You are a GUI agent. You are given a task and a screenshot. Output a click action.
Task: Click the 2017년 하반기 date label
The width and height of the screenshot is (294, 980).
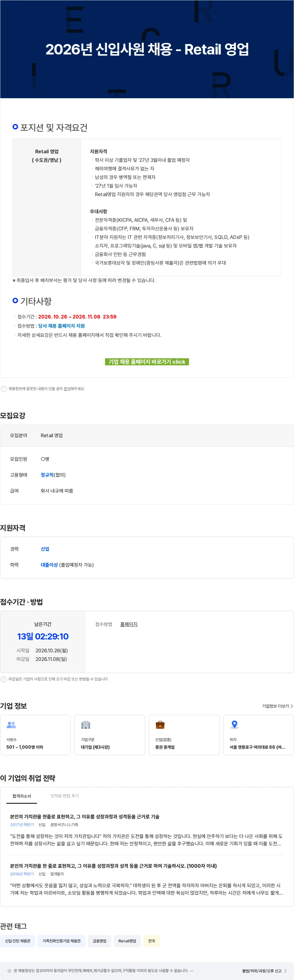[22, 824]
